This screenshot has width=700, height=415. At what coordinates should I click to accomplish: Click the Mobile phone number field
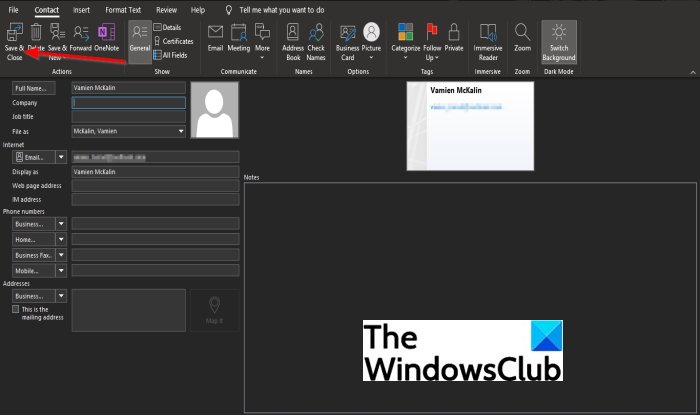[x=155, y=270]
